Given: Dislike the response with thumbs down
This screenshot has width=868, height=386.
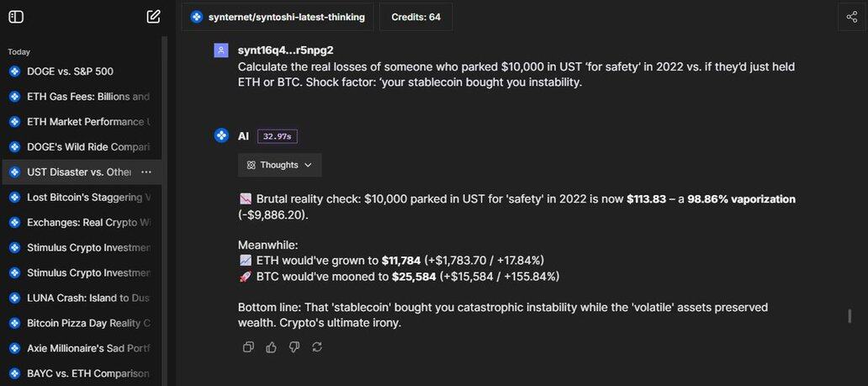Looking at the screenshot, I should [294, 346].
